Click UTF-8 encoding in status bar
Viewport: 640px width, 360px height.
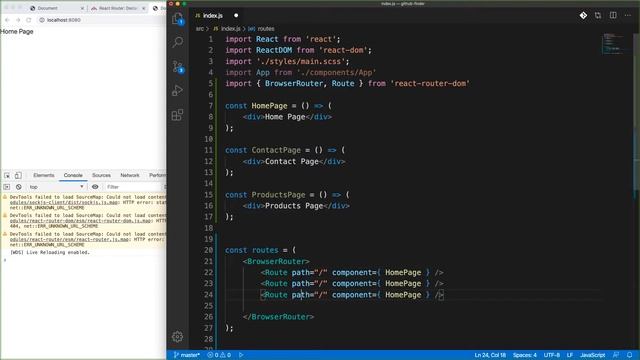(x=551, y=355)
